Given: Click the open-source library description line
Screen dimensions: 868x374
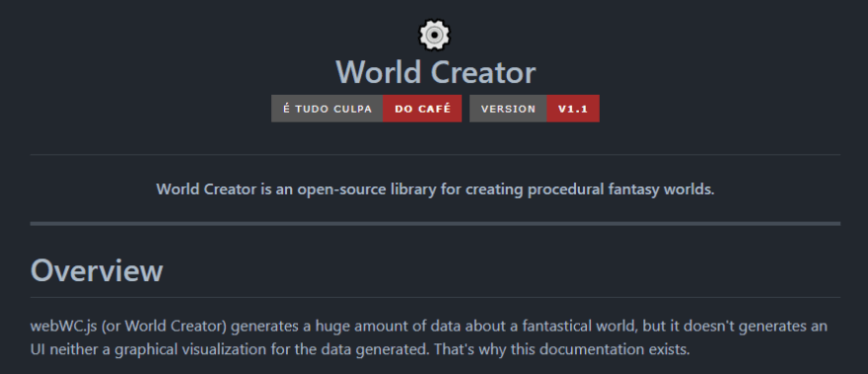Looking at the screenshot, I should coord(435,189).
